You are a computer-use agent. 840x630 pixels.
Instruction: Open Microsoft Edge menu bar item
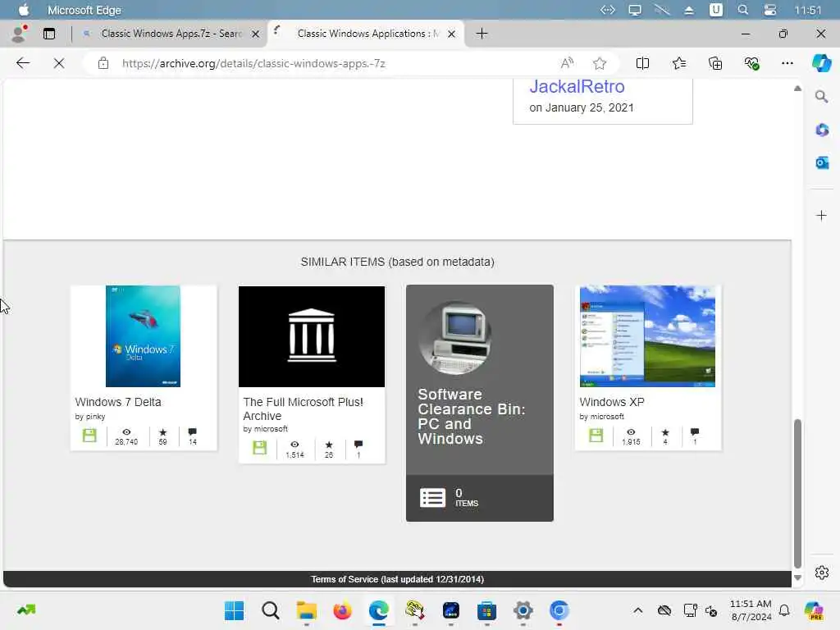click(x=84, y=10)
